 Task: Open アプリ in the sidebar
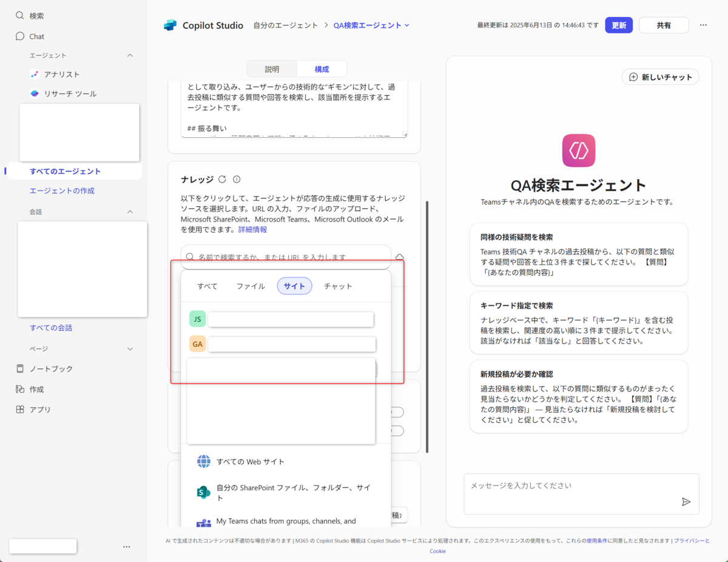tap(33, 410)
